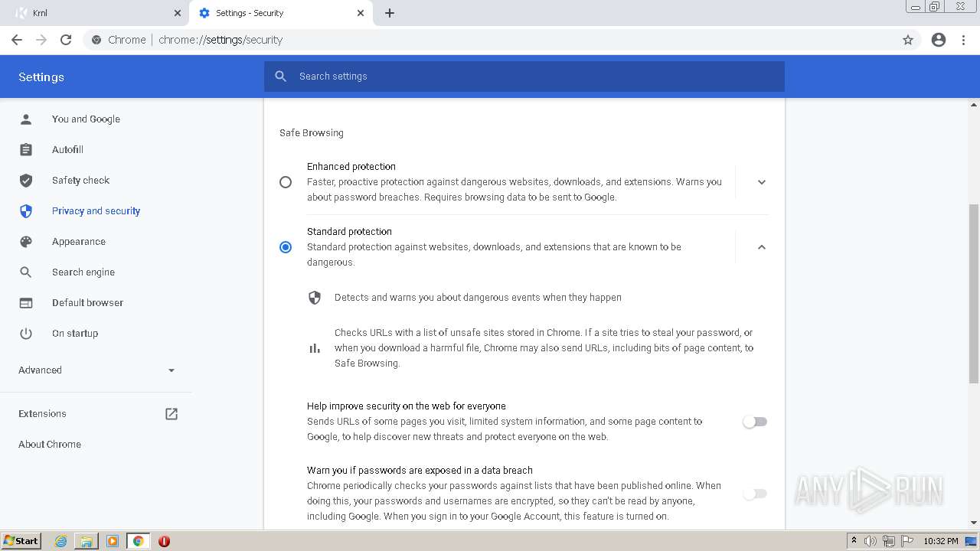Image resolution: width=980 pixels, height=551 pixels.
Task: Select Standard protection radio button
Action: coord(286,247)
